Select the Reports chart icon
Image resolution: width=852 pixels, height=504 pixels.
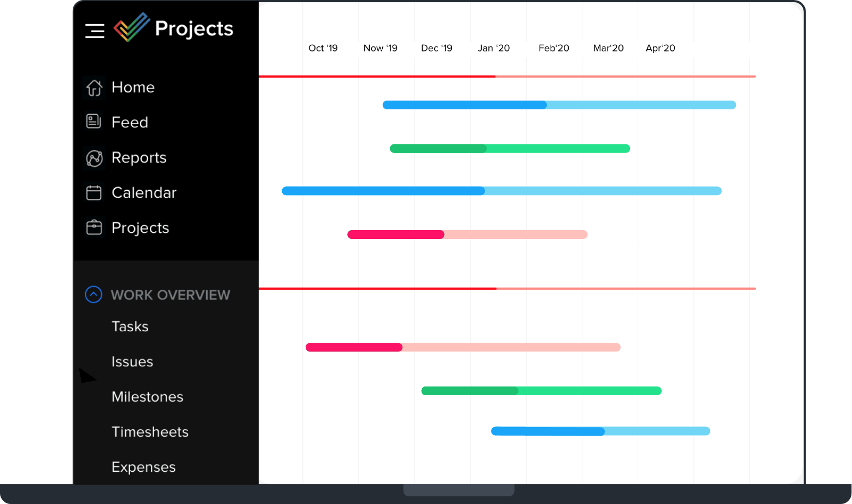click(x=94, y=158)
